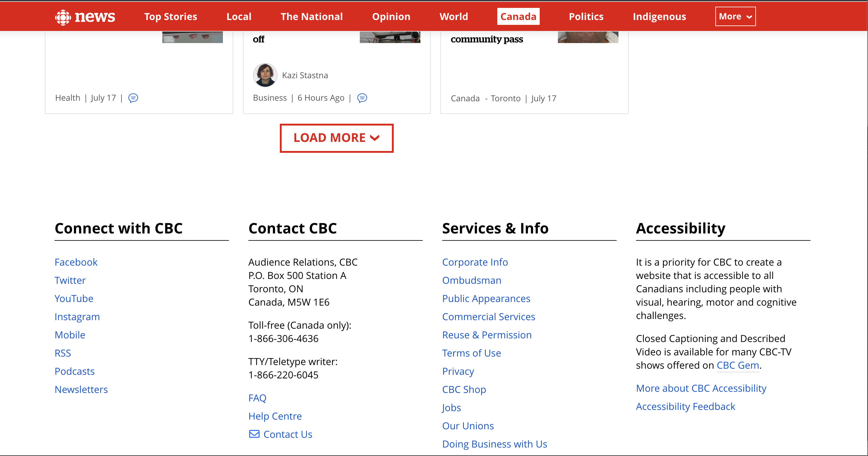This screenshot has width=868, height=456.
Task: Visit the CBC Gem link
Action: pyautogui.click(x=737, y=365)
